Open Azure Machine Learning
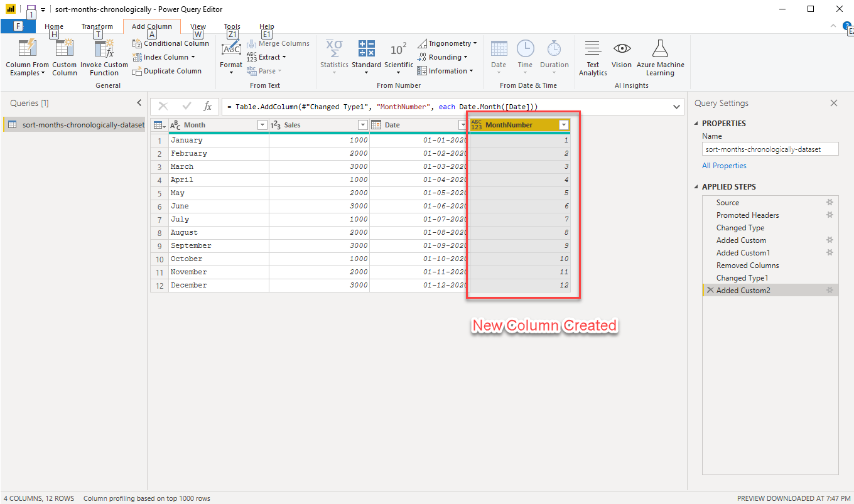The width and height of the screenshot is (854, 504). pos(661,56)
